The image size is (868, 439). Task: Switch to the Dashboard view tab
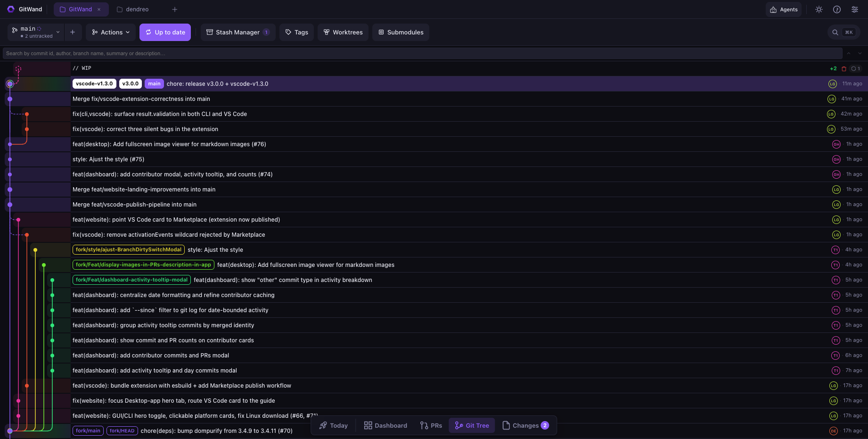pyautogui.click(x=385, y=425)
